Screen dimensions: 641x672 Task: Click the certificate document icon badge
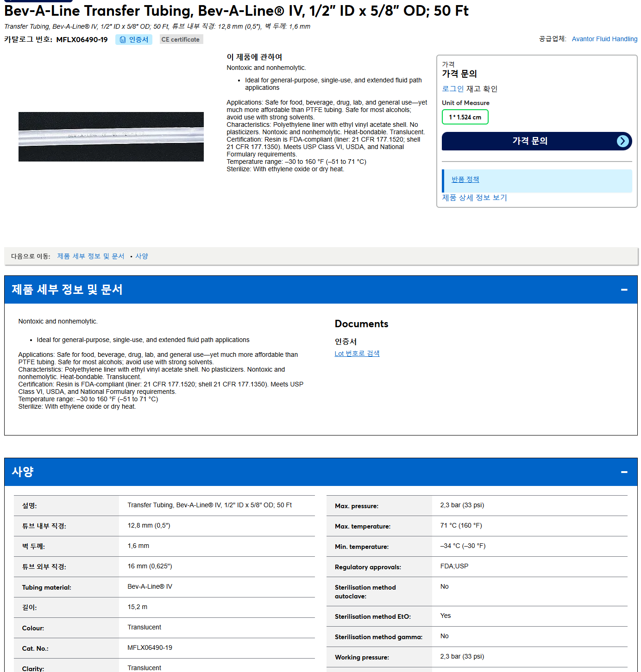coord(133,40)
